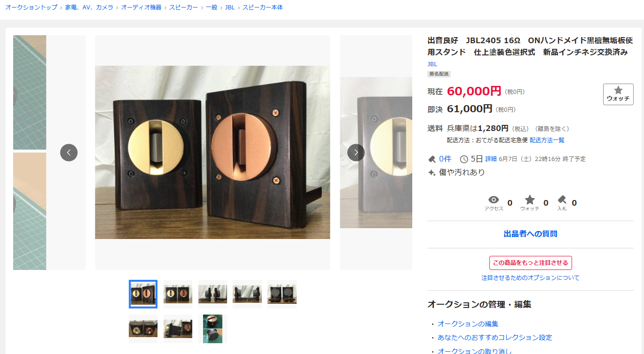Click the clock icon beside 5日
Image resolution: width=644 pixels, height=354 pixels.
[x=463, y=159]
